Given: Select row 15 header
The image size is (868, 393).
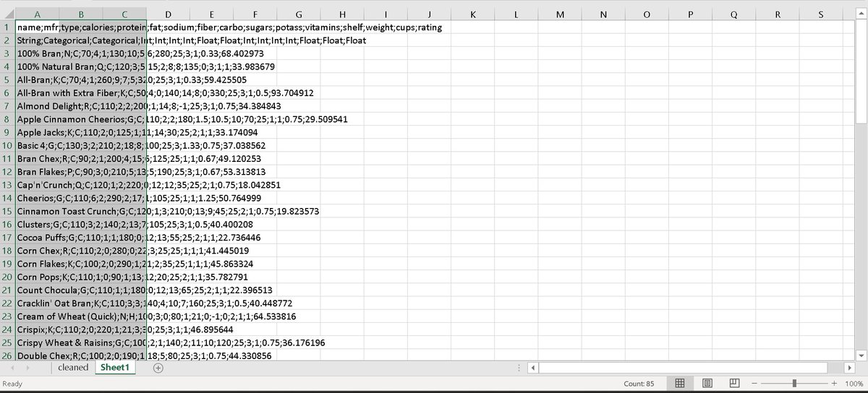Looking at the screenshot, I should tap(7, 211).
